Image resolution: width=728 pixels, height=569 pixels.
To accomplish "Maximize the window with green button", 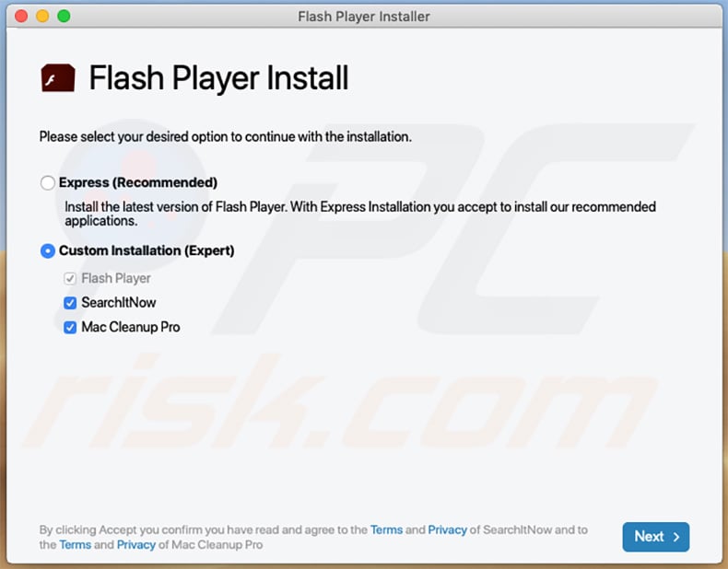I will click(65, 17).
